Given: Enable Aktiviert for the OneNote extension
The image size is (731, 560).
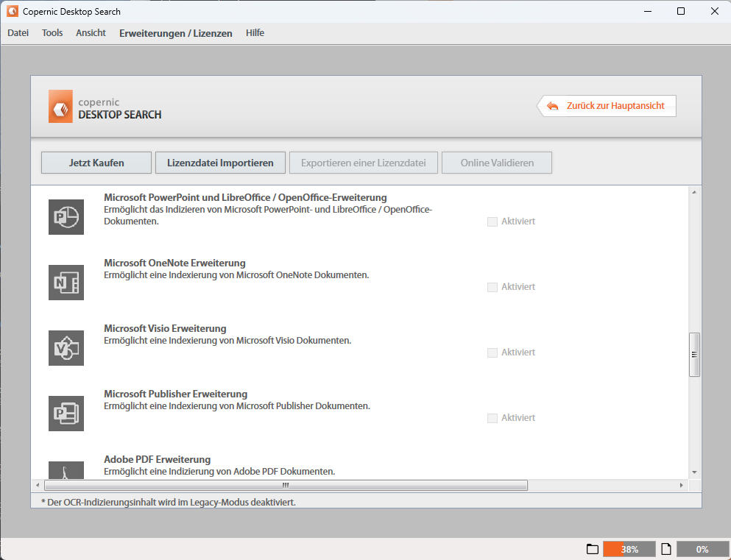Looking at the screenshot, I should tap(492, 286).
